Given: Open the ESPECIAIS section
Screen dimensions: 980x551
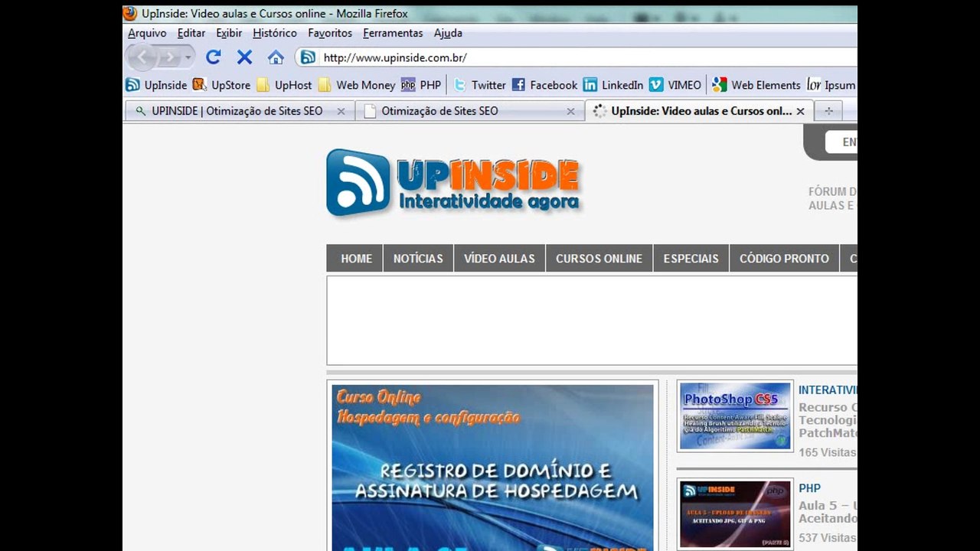Looking at the screenshot, I should click(x=691, y=259).
